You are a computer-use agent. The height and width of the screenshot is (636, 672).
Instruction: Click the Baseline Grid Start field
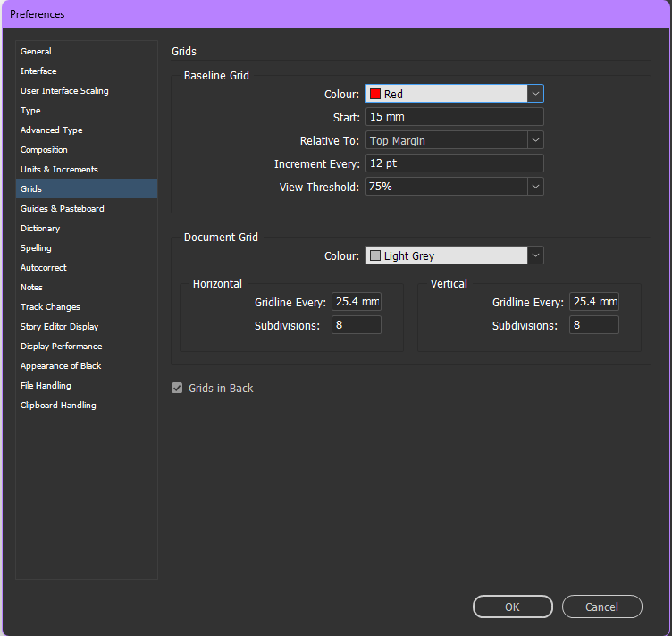pyautogui.click(x=454, y=117)
